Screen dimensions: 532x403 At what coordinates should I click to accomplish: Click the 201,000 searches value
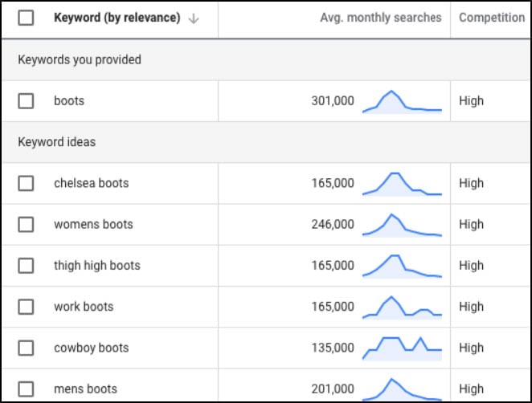tap(333, 389)
